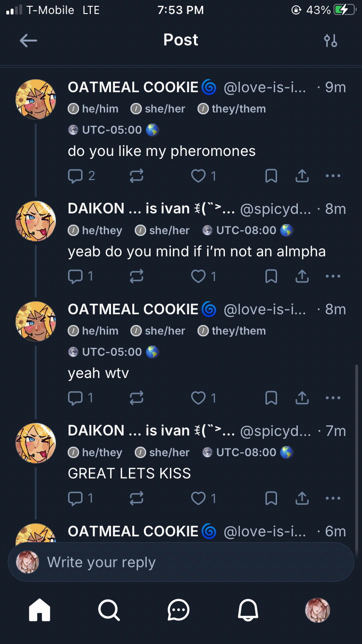
Task: Open more options on "GREAT LETS KISS" post
Action: [333, 498]
